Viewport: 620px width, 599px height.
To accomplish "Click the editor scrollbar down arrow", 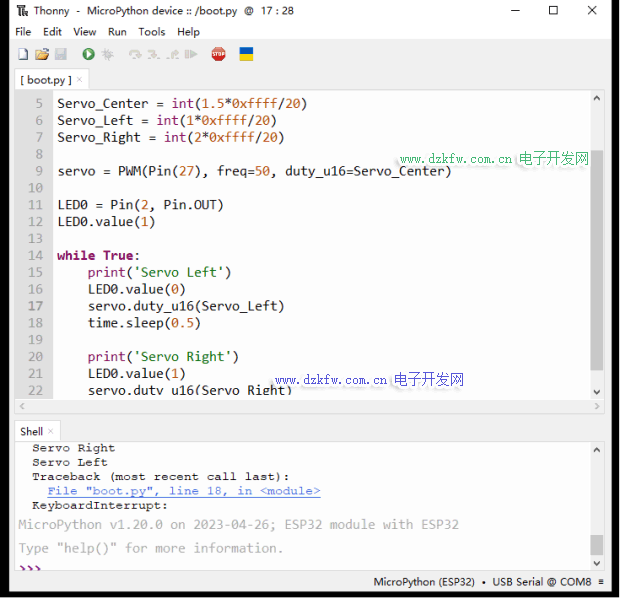I will tap(597, 393).
